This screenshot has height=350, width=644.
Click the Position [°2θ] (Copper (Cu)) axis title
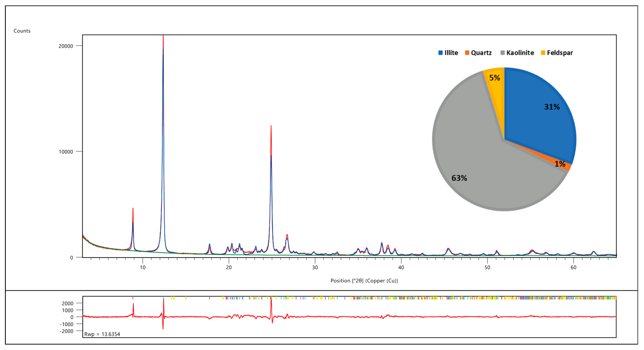click(364, 281)
